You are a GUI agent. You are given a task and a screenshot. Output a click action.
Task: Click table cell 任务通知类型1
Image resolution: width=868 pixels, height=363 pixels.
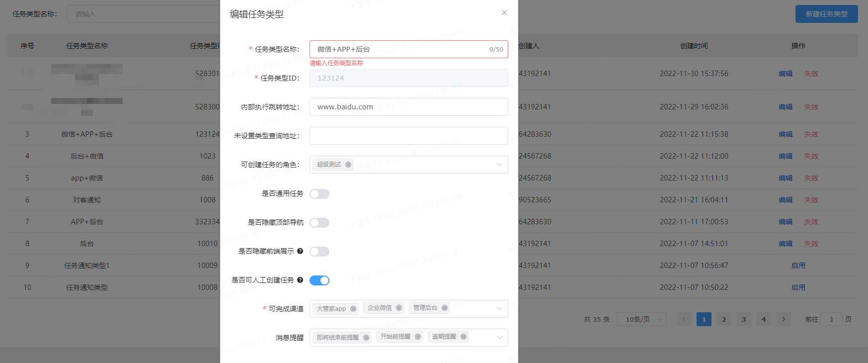(x=87, y=266)
